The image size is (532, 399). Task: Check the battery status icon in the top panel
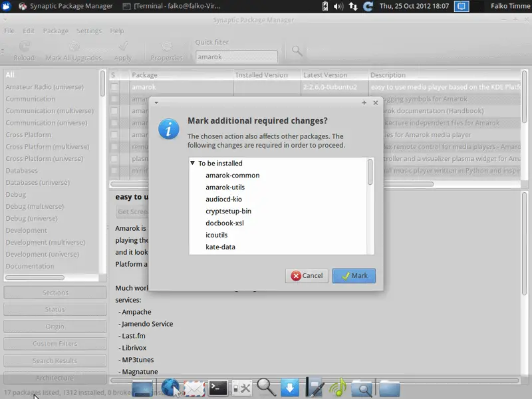(325, 6)
